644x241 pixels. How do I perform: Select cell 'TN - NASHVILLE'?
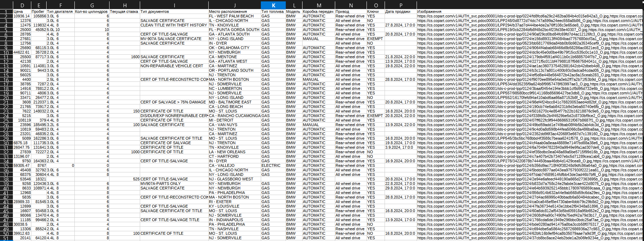tap(235, 229)
